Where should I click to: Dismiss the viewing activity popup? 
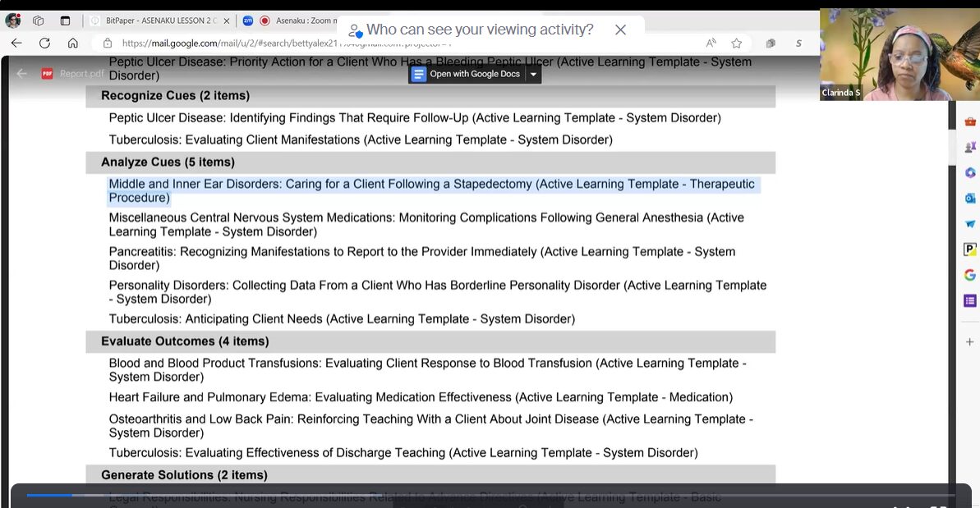[620, 30]
